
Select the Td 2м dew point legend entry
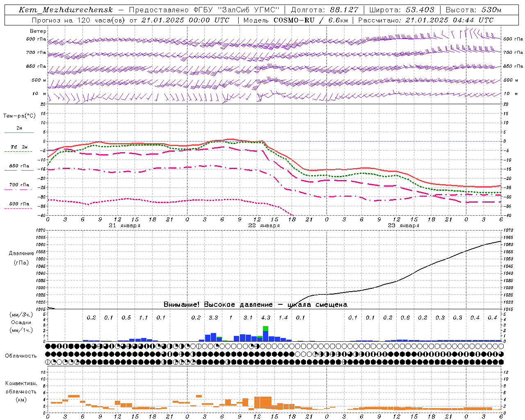(x=19, y=147)
